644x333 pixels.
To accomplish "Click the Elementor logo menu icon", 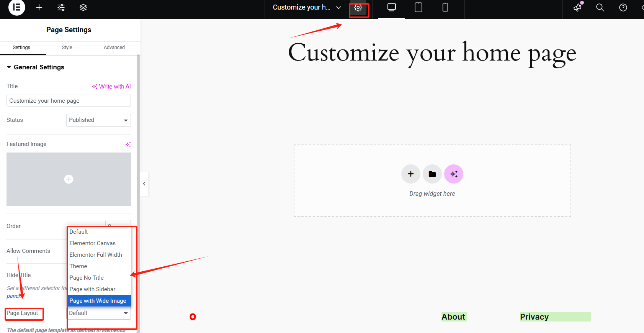I will tap(16, 8).
